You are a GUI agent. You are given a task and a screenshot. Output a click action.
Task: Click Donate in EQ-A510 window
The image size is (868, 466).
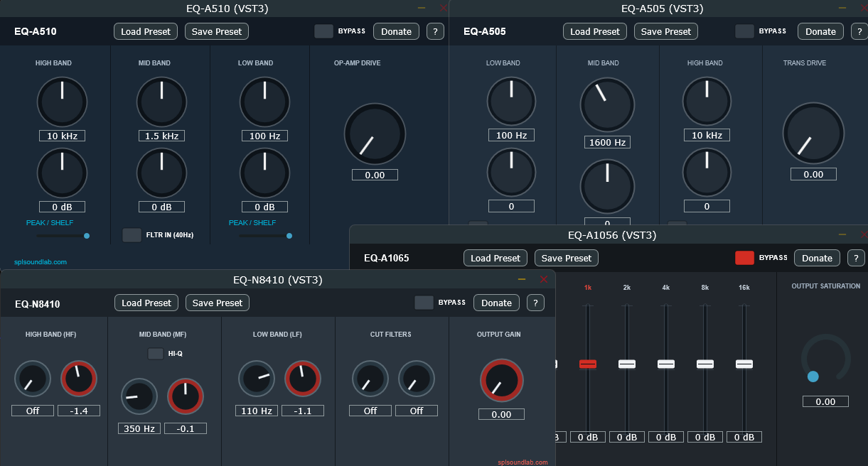tap(396, 31)
